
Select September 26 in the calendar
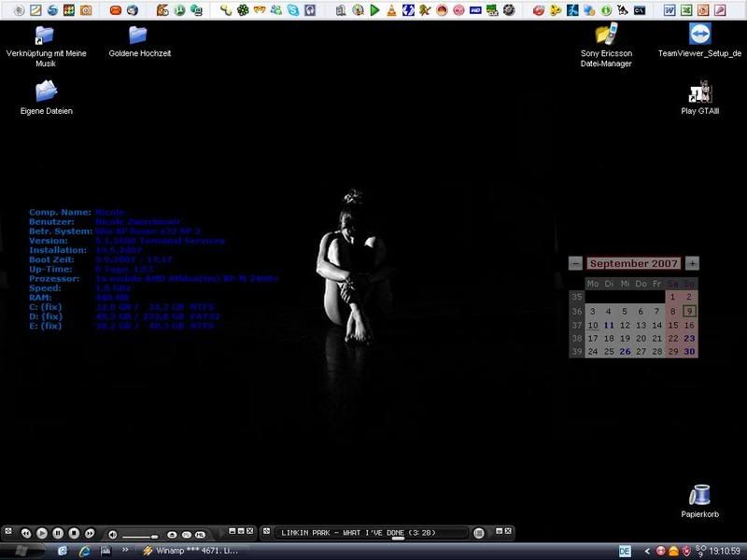pyautogui.click(x=625, y=352)
